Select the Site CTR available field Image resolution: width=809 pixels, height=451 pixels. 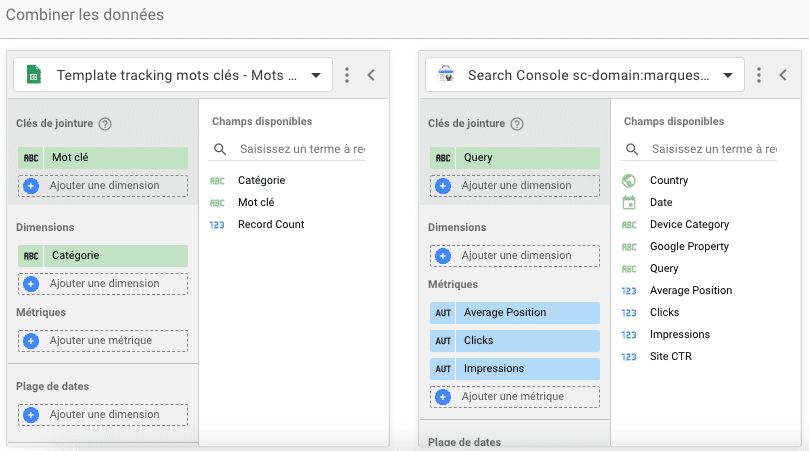(670, 357)
